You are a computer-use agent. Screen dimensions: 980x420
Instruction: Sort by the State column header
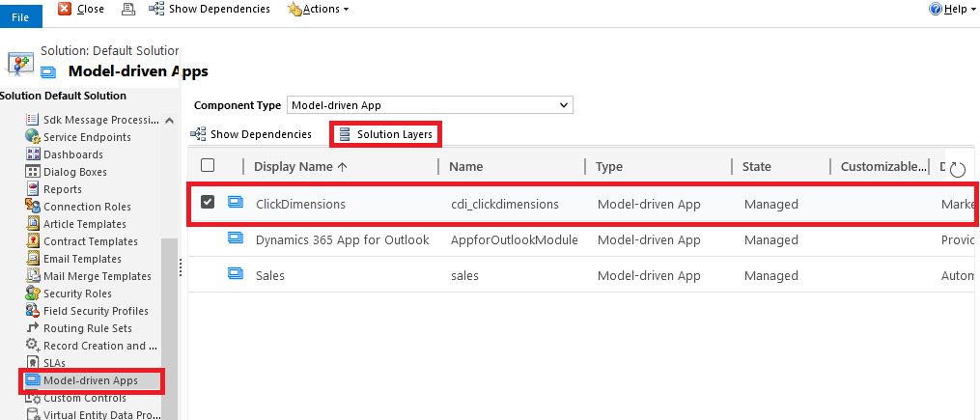coord(756,167)
